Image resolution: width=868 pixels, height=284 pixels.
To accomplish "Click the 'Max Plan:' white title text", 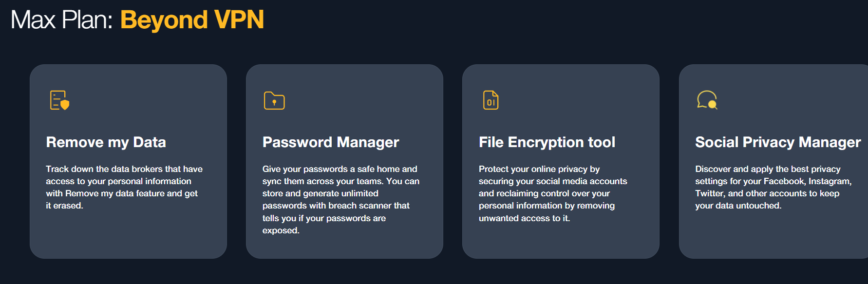I will tap(62, 20).
